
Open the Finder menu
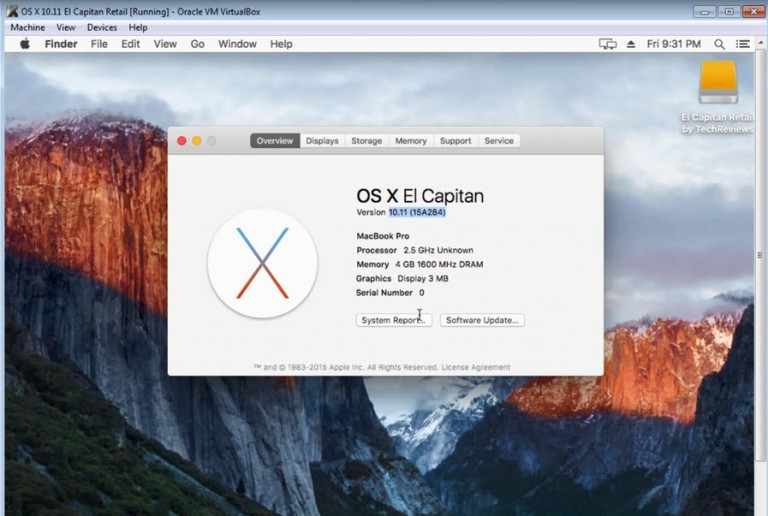pyautogui.click(x=61, y=44)
